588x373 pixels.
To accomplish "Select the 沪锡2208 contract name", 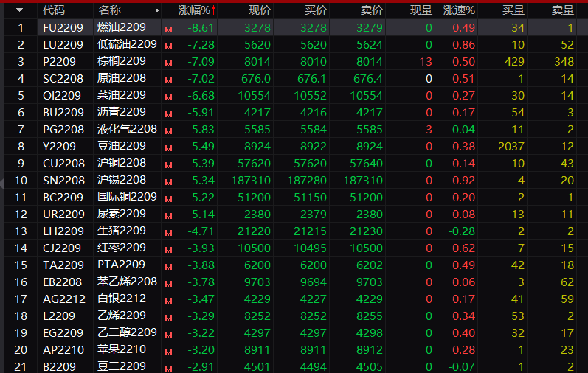I will (x=122, y=181).
